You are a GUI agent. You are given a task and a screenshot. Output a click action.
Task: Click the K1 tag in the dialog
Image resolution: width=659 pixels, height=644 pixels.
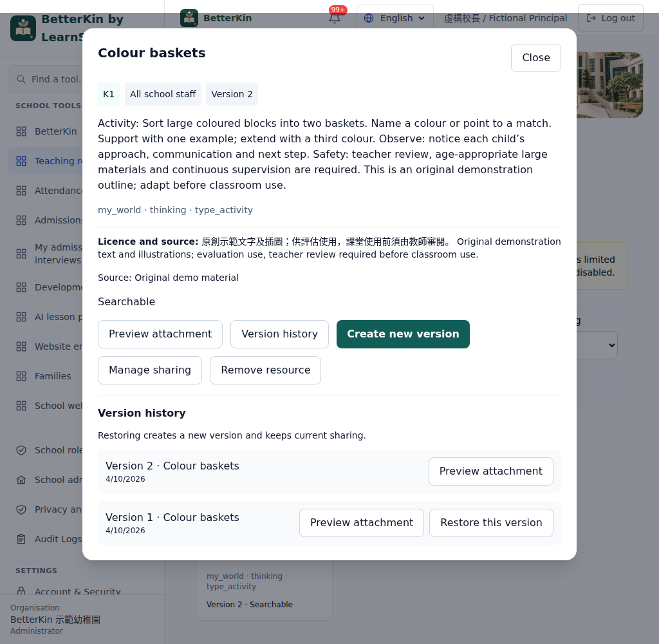[x=108, y=94]
